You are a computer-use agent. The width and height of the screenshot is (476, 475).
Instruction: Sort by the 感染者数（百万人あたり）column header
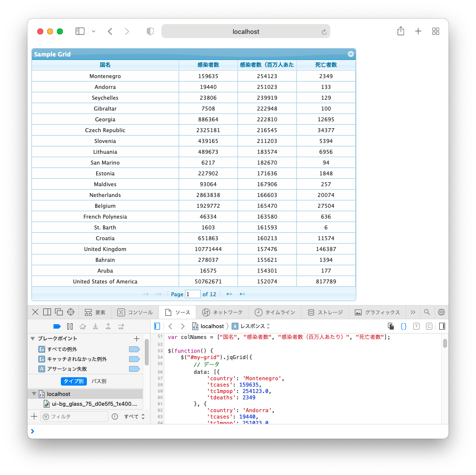tap(267, 65)
